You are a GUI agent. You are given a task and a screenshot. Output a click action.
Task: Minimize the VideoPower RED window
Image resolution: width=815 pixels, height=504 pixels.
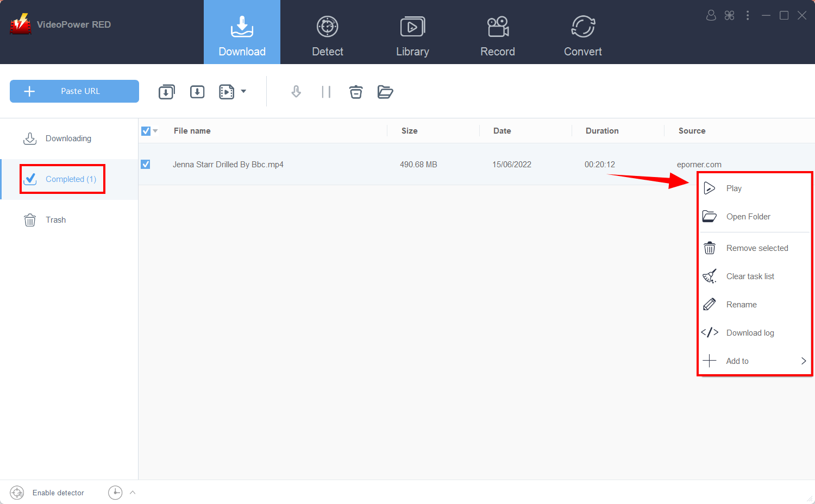766,15
